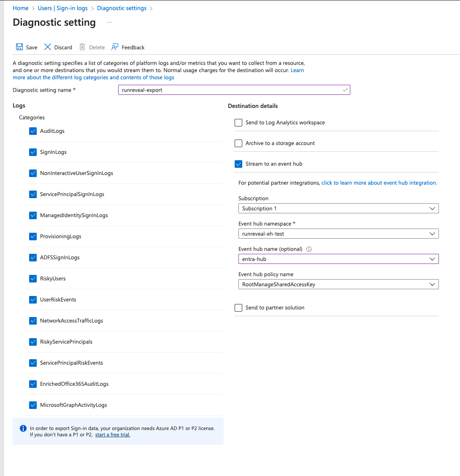The image size is (460, 476).
Task: Toggle the RiskyUsers checkbox
Action: (33, 279)
